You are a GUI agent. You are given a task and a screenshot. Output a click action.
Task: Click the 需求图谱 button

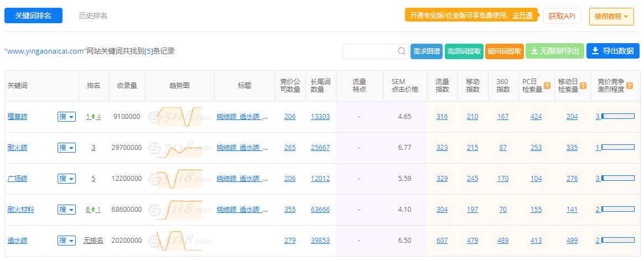pyautogui.click(x=427, y=51)
